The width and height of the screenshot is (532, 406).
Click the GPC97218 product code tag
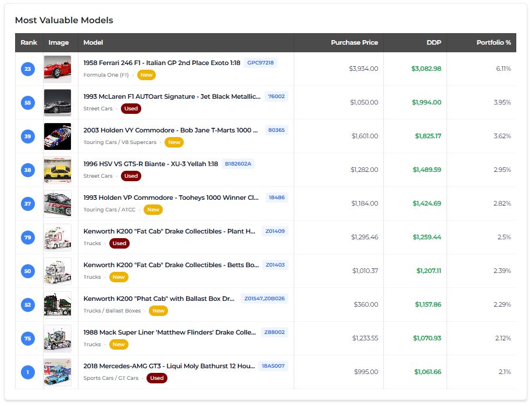coord(260,63)
